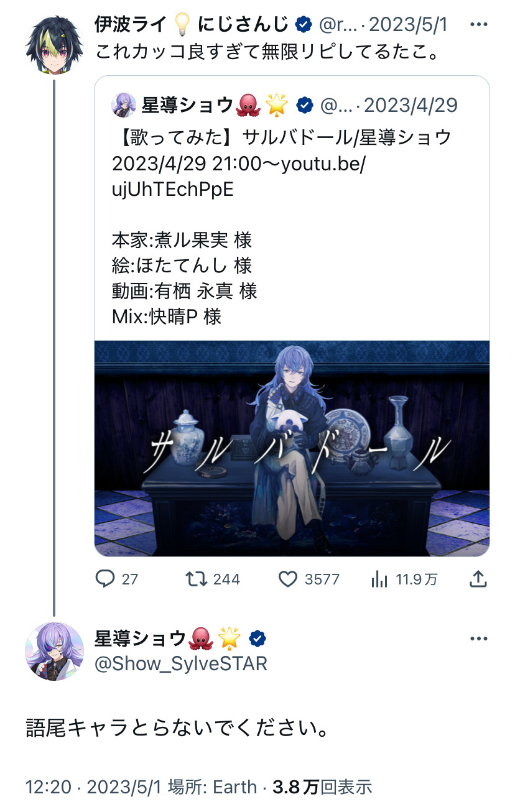Tap the 伊波ライ にじさんじ display name
This screenshot has height=812, width=515.
point(192,25)
